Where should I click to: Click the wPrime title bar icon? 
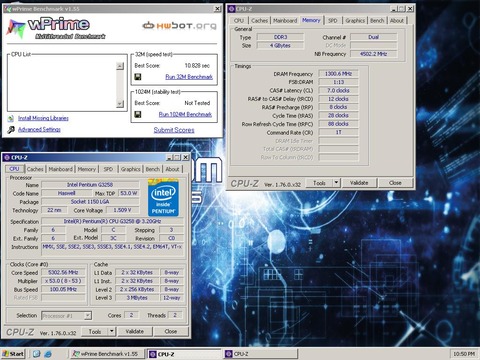[8, 9]
